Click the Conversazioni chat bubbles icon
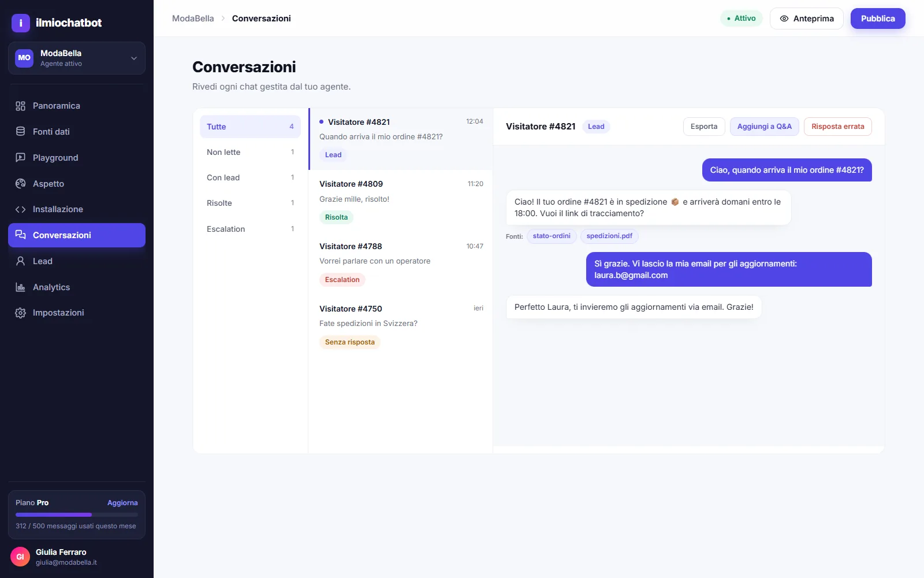The image size is (924, 578). (x=21, y=235)
